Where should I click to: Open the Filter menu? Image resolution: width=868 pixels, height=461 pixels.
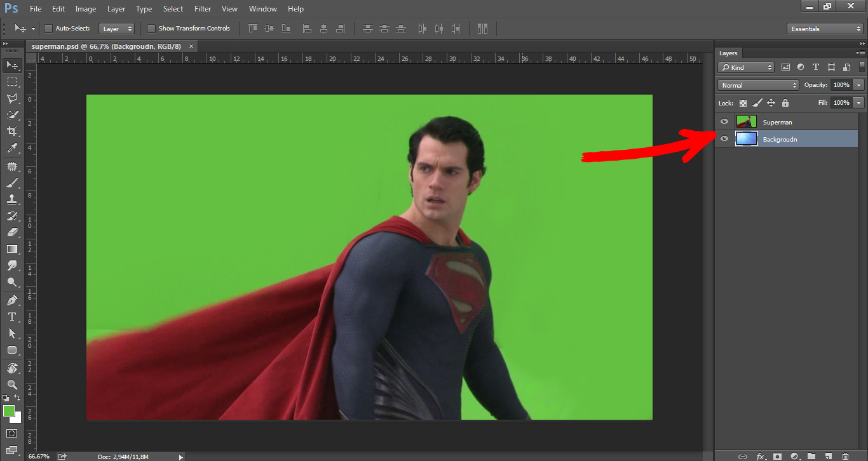[x=203, y=9]
